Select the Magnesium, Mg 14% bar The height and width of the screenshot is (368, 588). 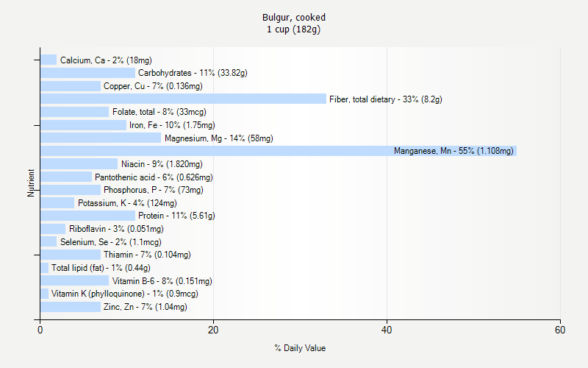(x=101, y=138)
